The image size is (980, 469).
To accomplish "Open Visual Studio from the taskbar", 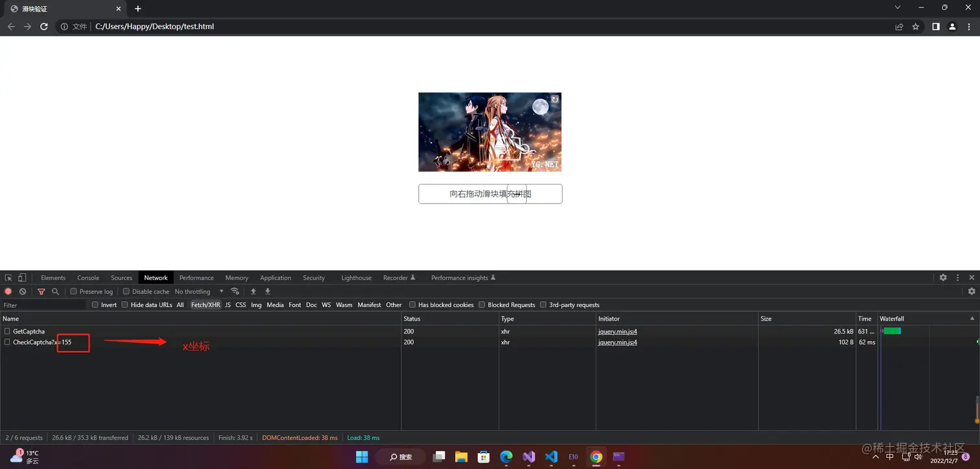I will tap(529, 457).
